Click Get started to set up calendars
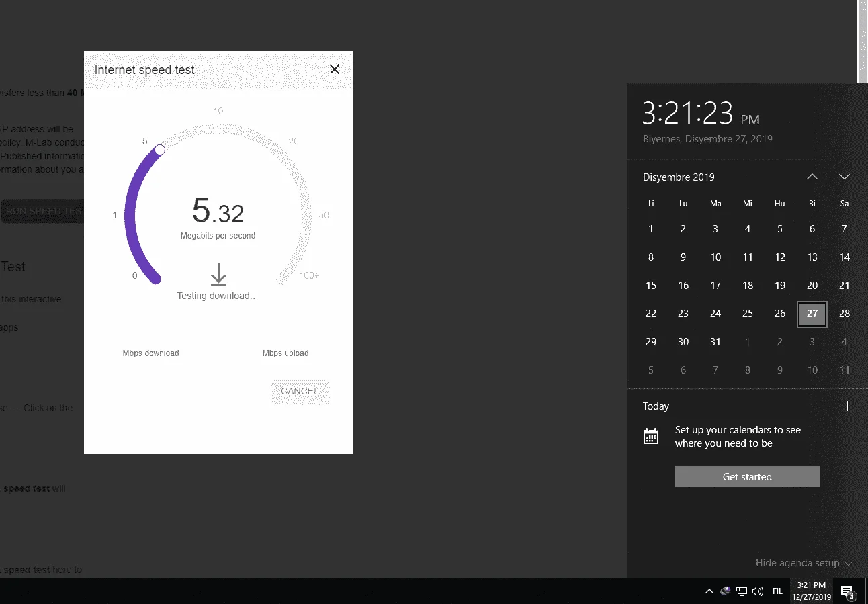868x604 pixels. pos(748,476)
